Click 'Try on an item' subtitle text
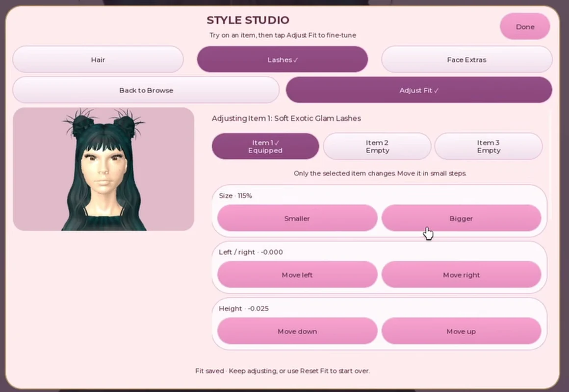569x392 pixels. [x=283, y=35]
